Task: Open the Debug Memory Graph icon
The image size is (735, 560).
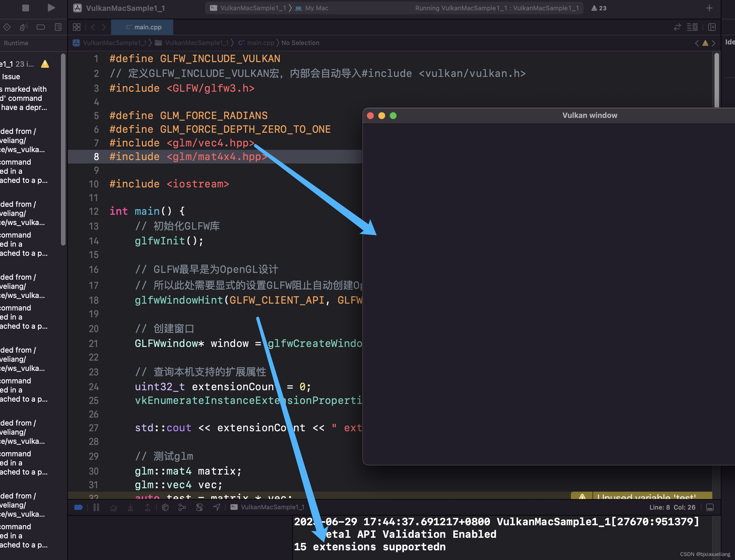Action: 182,507
